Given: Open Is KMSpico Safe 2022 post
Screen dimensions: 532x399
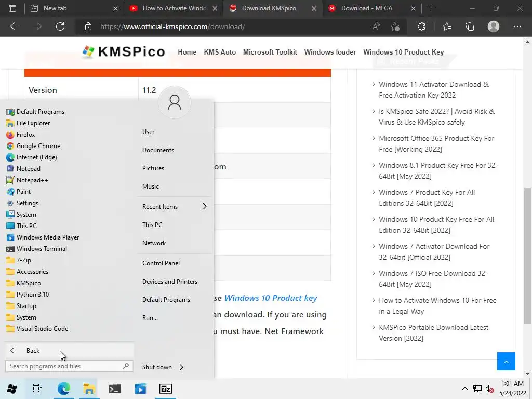Looking at the screenshot, I should (436, 117).
